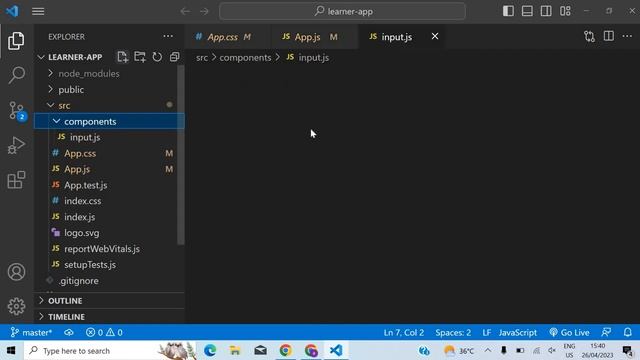
Task: Change the JavaScript language mode
Action: 518,333
